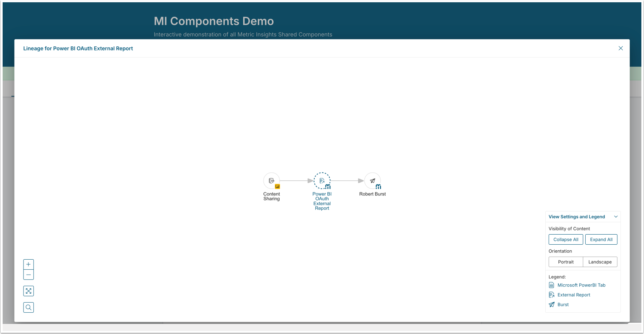Close the Lineage dialog
The height and width of the screenshot is (334, 644).
point(620,48)
